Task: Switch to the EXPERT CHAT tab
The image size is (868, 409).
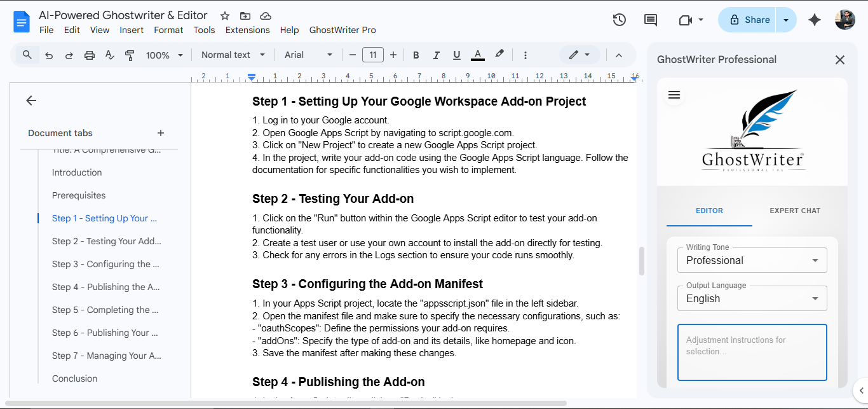Action: tap(795, 211)
